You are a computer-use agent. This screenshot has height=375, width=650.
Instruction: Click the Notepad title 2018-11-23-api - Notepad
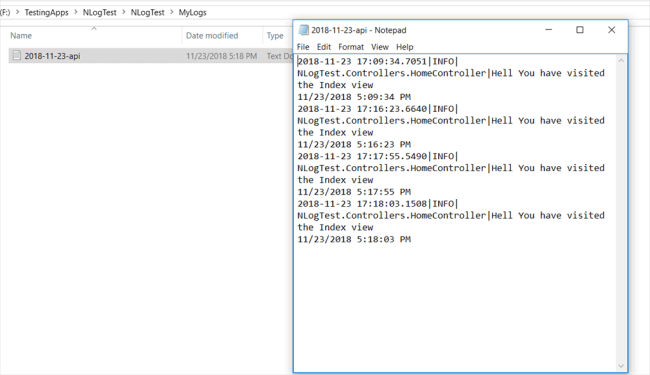359,30
